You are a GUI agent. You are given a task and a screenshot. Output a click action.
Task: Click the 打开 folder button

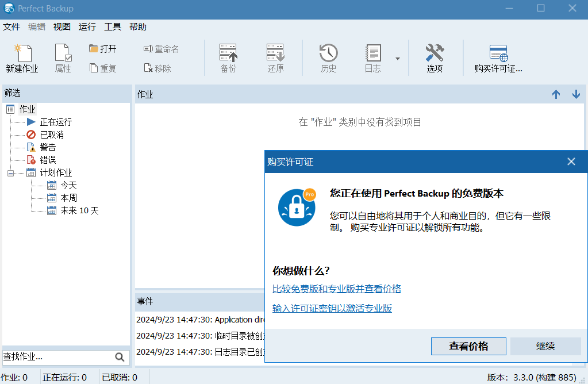pyautogui.click(x=103, y=49)
